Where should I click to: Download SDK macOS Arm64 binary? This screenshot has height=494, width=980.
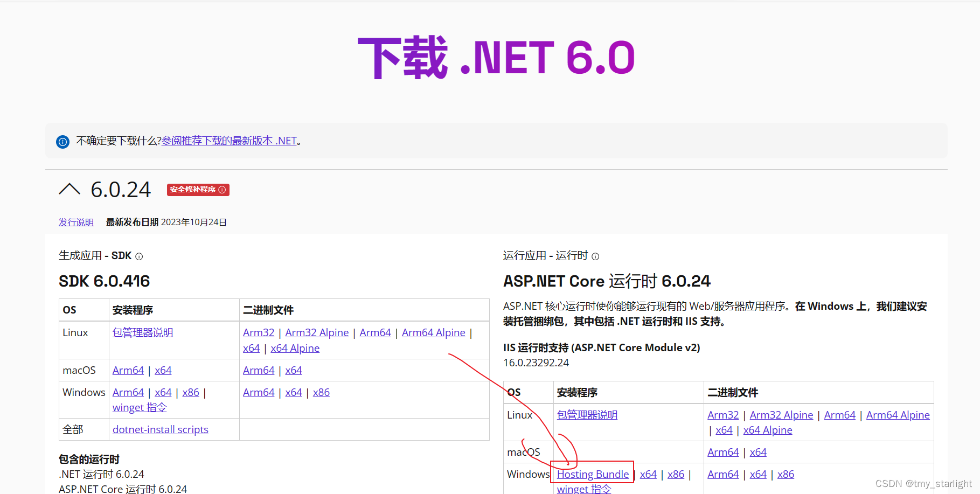259,370
